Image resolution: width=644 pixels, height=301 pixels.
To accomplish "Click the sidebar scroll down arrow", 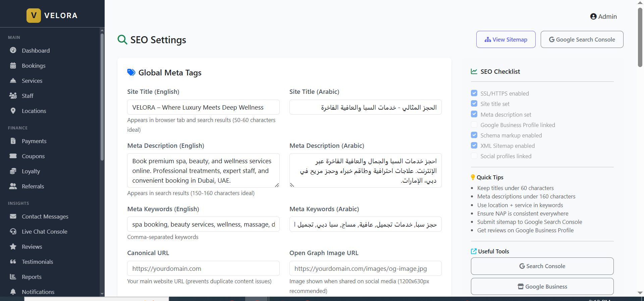I will pyautogui.click(x=102, y=294).
